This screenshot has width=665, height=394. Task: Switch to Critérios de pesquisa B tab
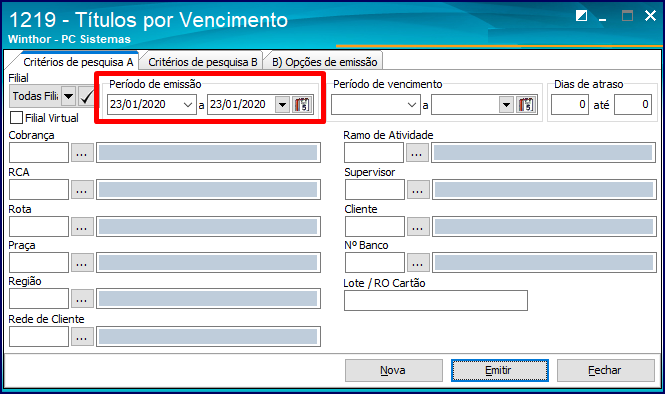[203, 62]
